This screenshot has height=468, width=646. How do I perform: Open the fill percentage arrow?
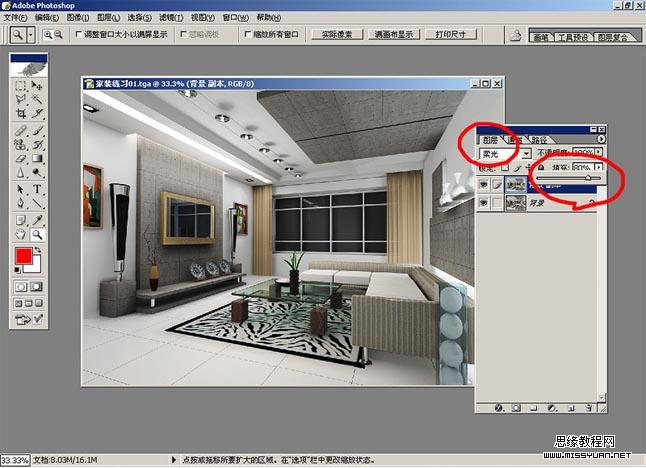pyautogui.click(x=599, y=167)
